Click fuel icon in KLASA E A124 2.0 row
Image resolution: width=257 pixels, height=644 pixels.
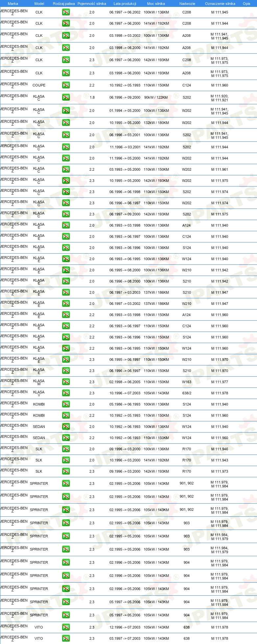coord(66,225)
